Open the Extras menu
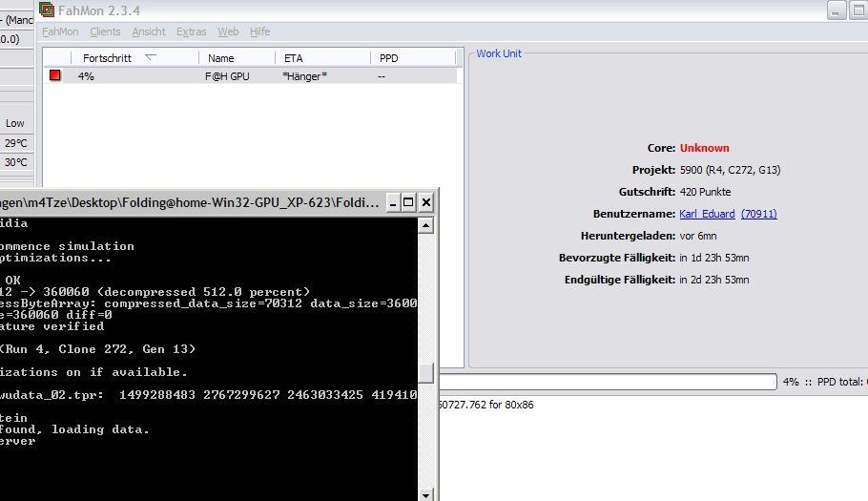This screenshot has height=501, width=868. 192,31
